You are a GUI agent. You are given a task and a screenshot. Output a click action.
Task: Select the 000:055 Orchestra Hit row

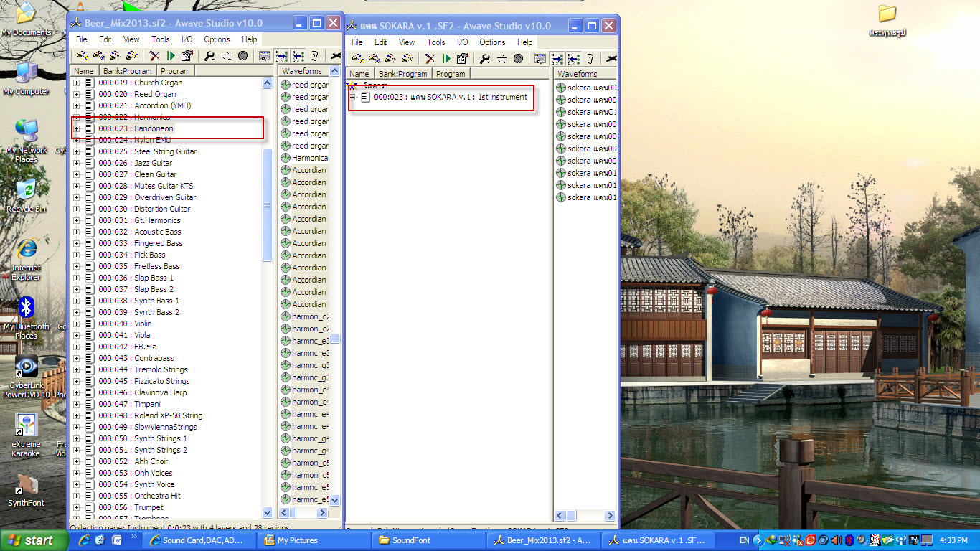click(140, 496)
